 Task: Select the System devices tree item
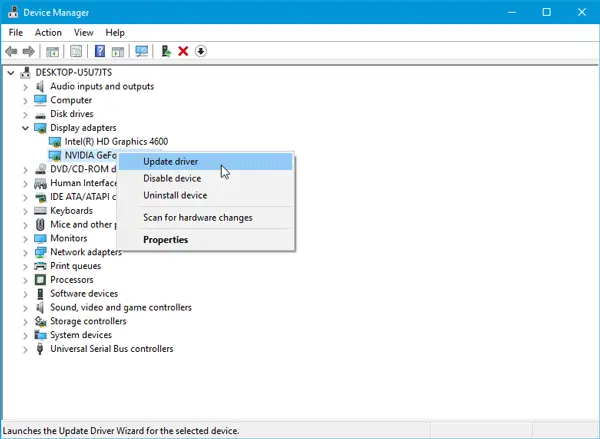pyautogui.click(x=81, y=335)
